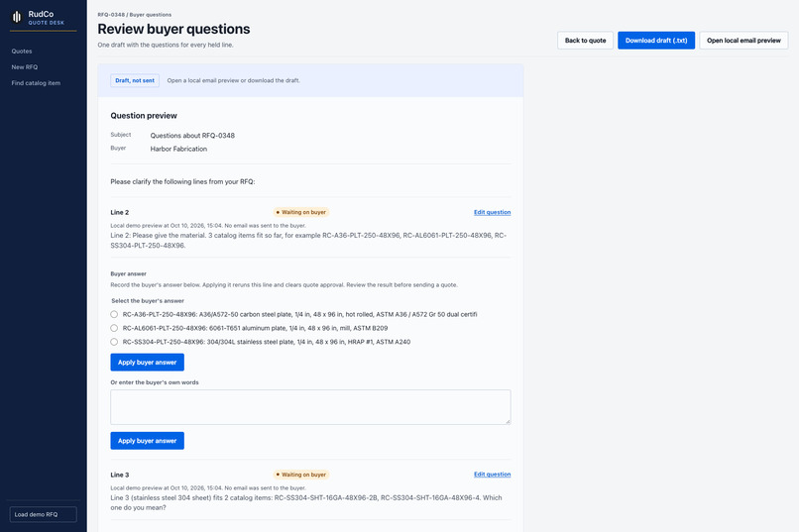799x532 pixels.
Task: Edit question for Line 3
Action: pos(493,474)
